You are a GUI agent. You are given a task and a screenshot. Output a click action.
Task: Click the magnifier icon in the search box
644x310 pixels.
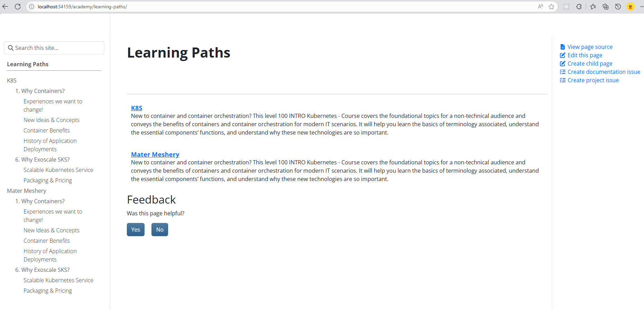click(x=11, y=48)
